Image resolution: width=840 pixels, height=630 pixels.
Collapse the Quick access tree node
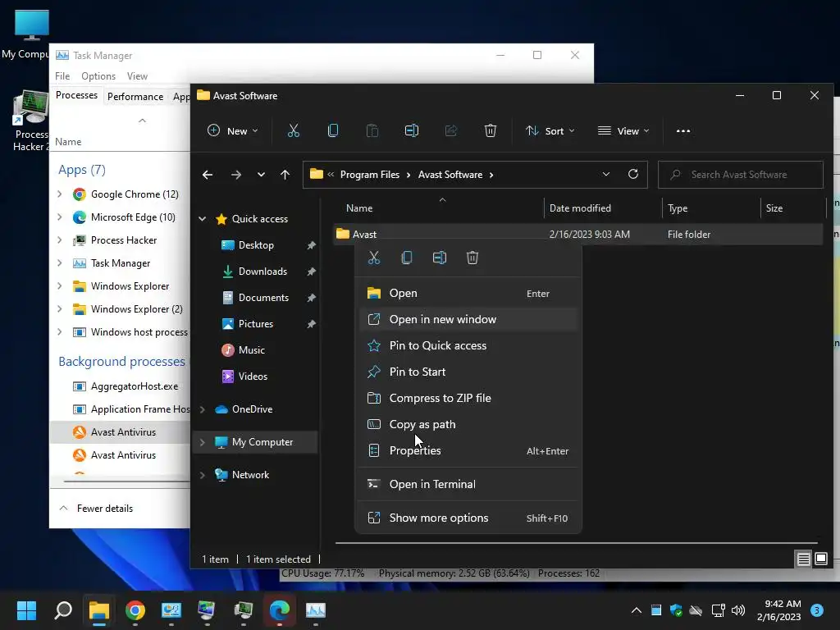click(x=203, y=218)
